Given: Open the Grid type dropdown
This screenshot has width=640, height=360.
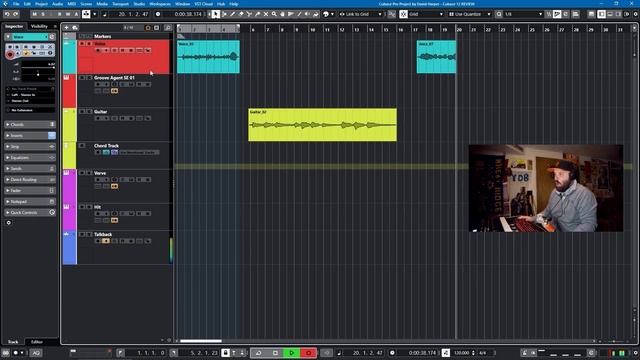Looking at the screenshot, I should (x=426, y=14).
